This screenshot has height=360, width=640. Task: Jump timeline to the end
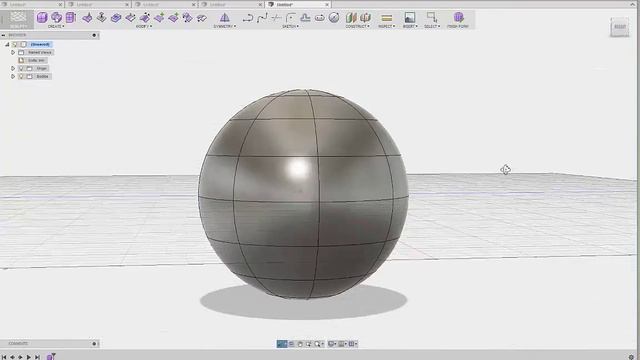point(37,357)
